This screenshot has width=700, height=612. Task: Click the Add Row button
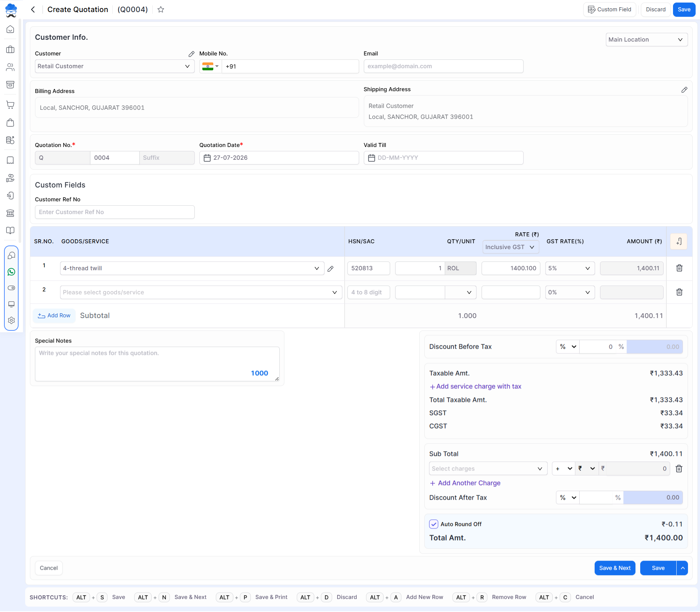pos(54,316)
